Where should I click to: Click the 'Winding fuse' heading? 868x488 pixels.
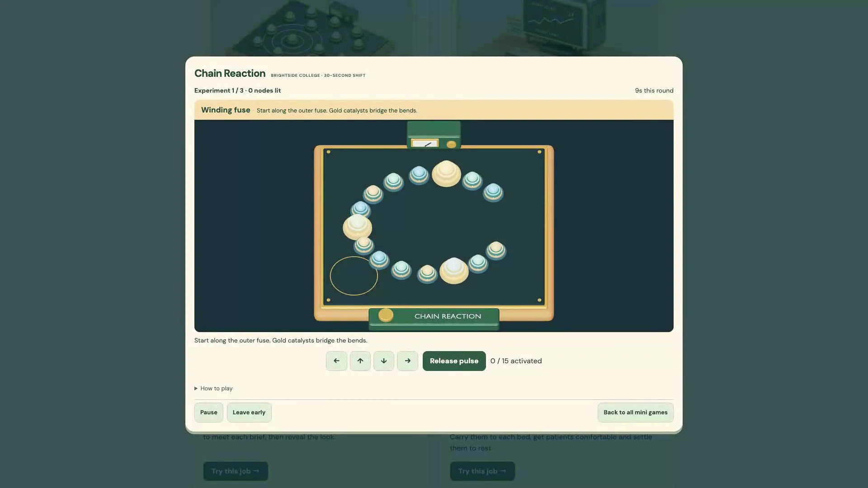(x=226, y=110)
